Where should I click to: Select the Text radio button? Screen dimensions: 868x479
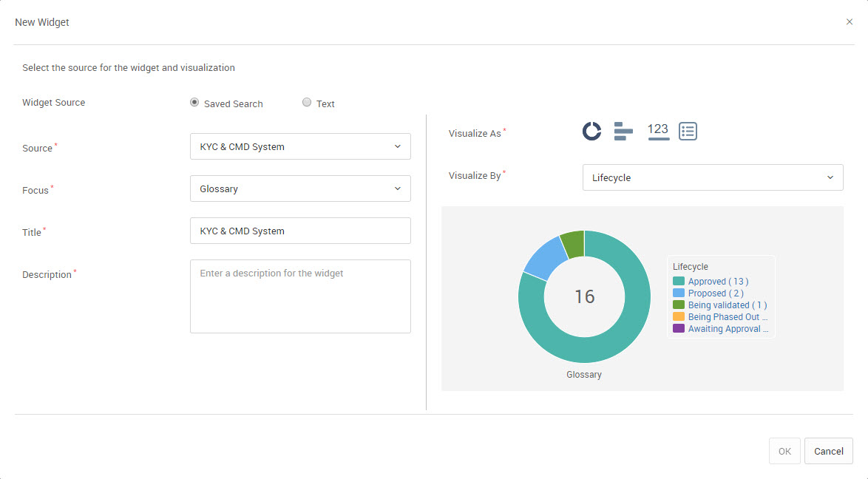307,103
